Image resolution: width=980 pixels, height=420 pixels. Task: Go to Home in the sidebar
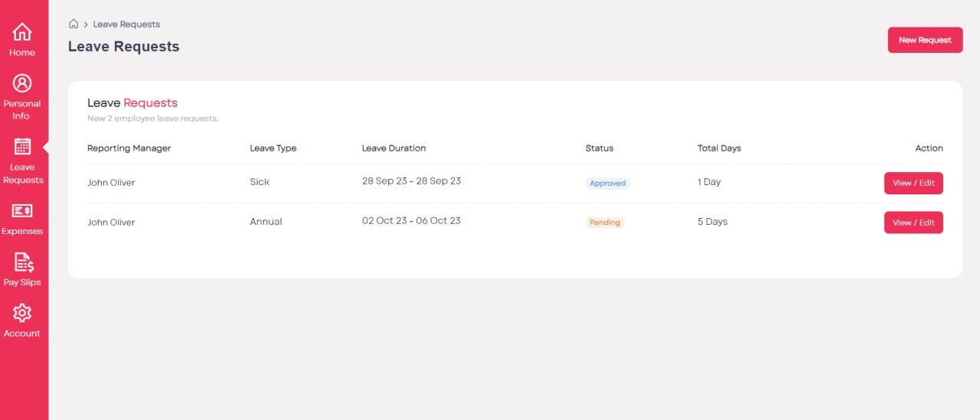(x=22, y=33)
